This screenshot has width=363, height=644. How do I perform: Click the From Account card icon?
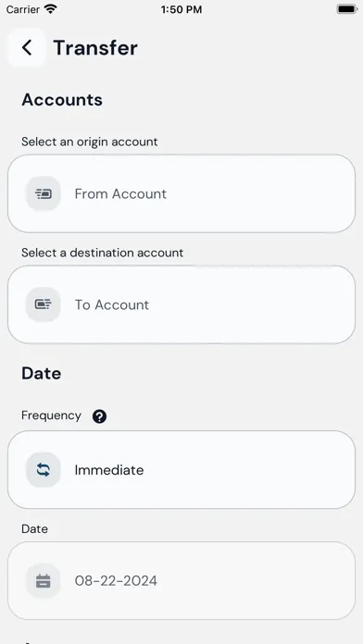tap(44, 193)
